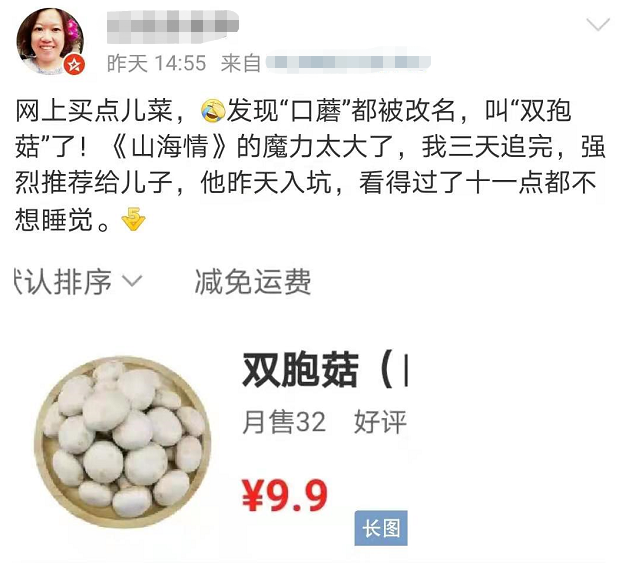
Task: Click the chevron beside 排序
Action: 132,281
